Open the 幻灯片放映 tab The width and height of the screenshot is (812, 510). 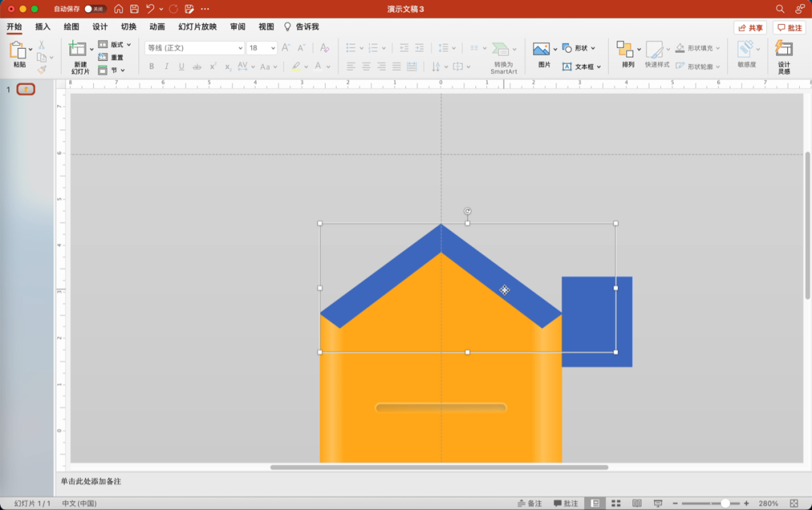coord(197,27)
